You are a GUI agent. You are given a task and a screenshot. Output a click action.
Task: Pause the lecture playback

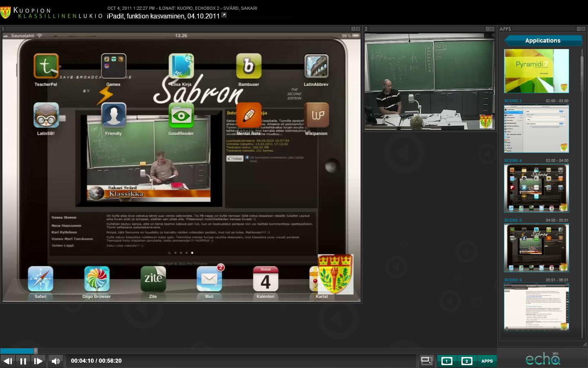(x=23, y=361)
